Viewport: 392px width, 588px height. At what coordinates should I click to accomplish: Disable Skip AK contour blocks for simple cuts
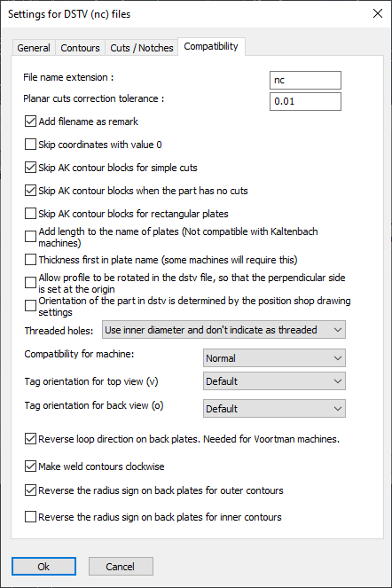point(30,168)
